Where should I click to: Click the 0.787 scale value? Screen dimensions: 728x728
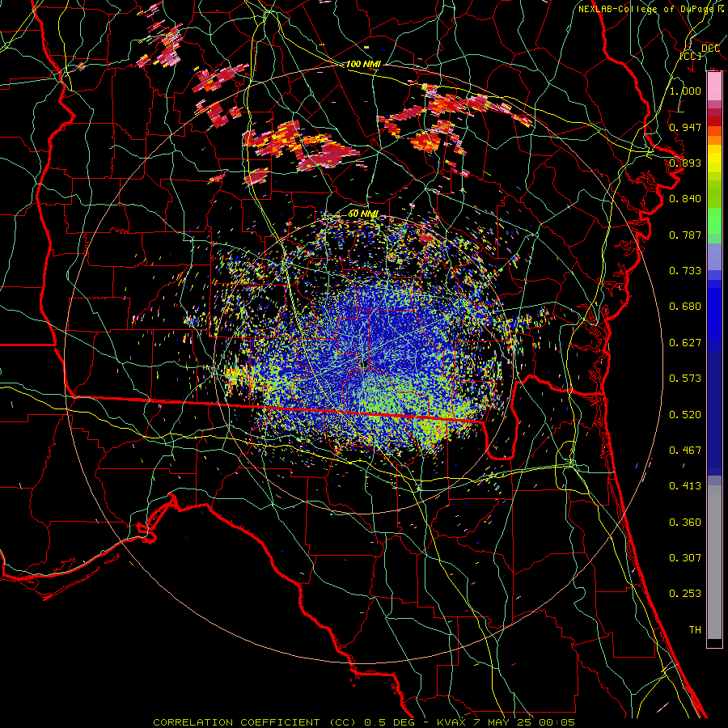click(685, 235)
